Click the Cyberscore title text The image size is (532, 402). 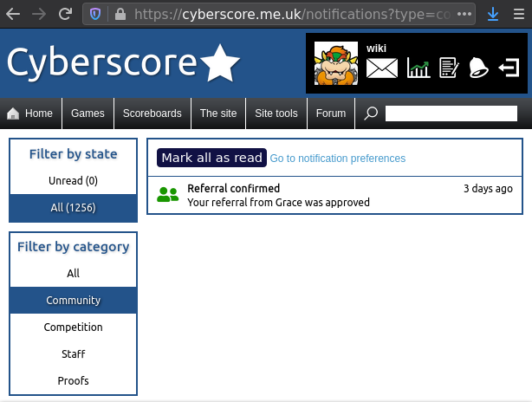[101, 63]
